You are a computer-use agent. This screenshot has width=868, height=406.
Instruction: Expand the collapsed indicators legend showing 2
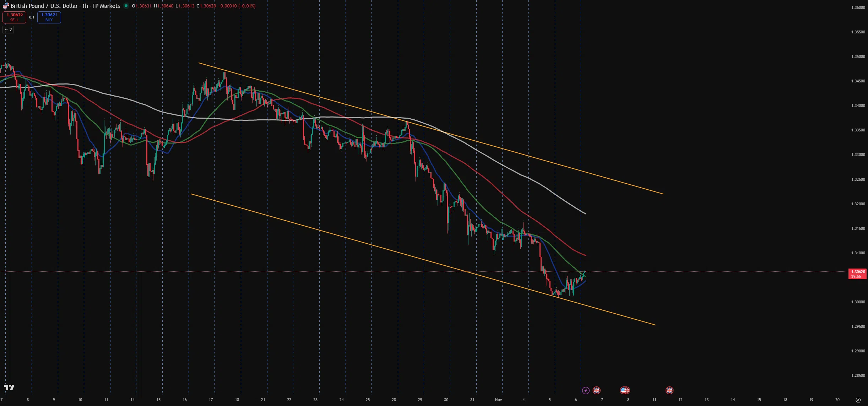[8, 30]
